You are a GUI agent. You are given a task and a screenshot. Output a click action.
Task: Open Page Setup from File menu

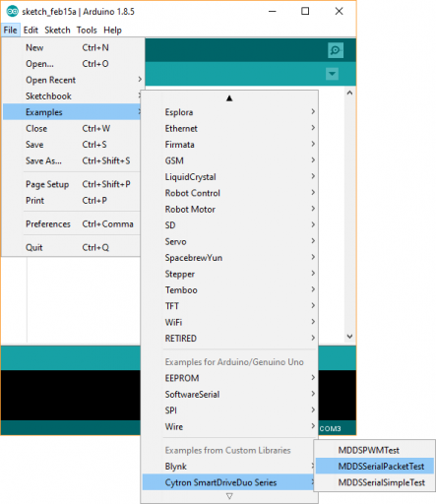(72, 184)
